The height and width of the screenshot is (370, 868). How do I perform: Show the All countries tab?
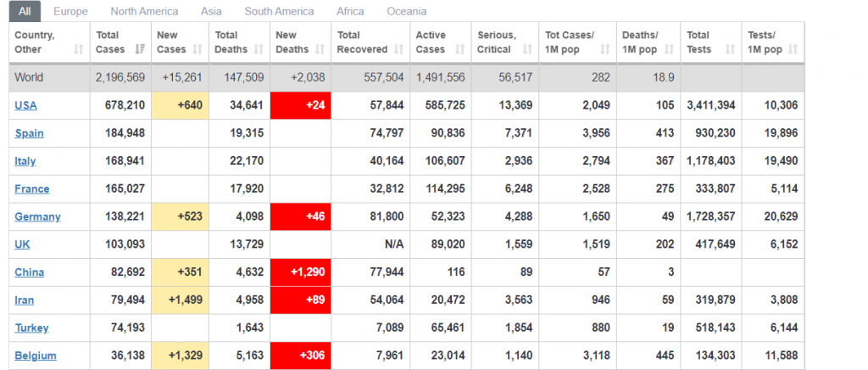tap(25, 11)
